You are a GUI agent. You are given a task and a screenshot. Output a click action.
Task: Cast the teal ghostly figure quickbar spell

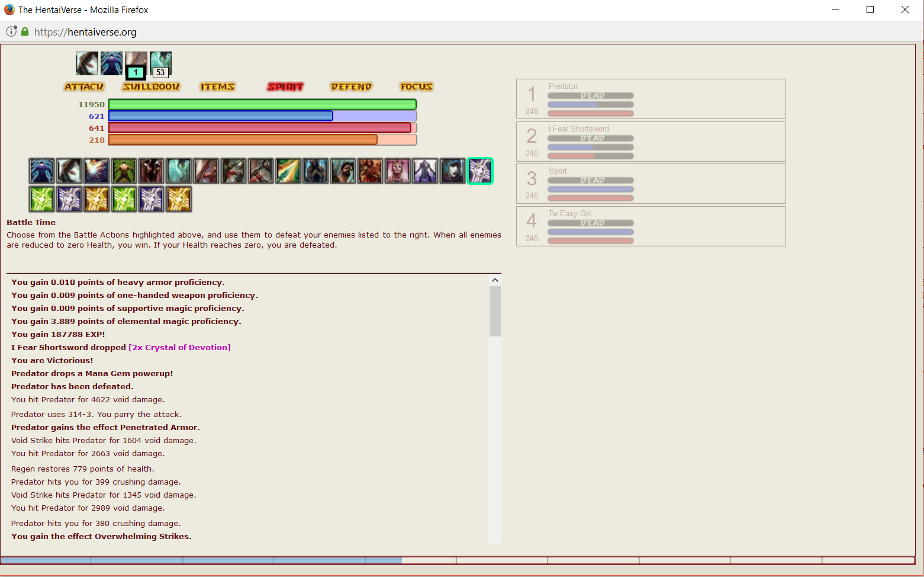pyautogui.click(x=178, y=171)
